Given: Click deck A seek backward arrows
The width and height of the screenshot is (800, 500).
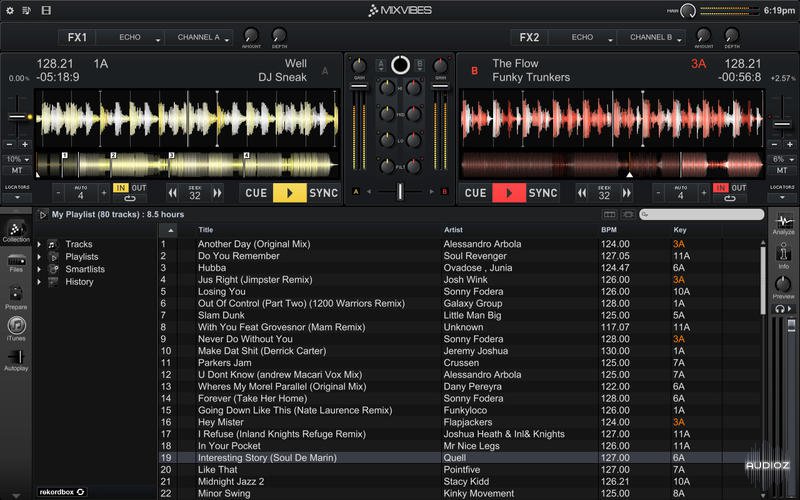Looking at the screenshot, I should point(173,193).
